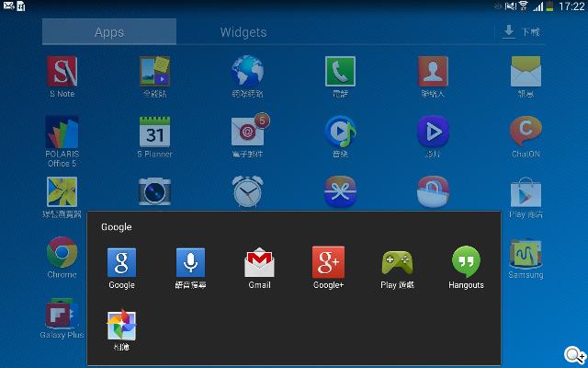Select the Apps tab
Image resolution: width=588 pixels, height=368 pixels.
point(109,32)
